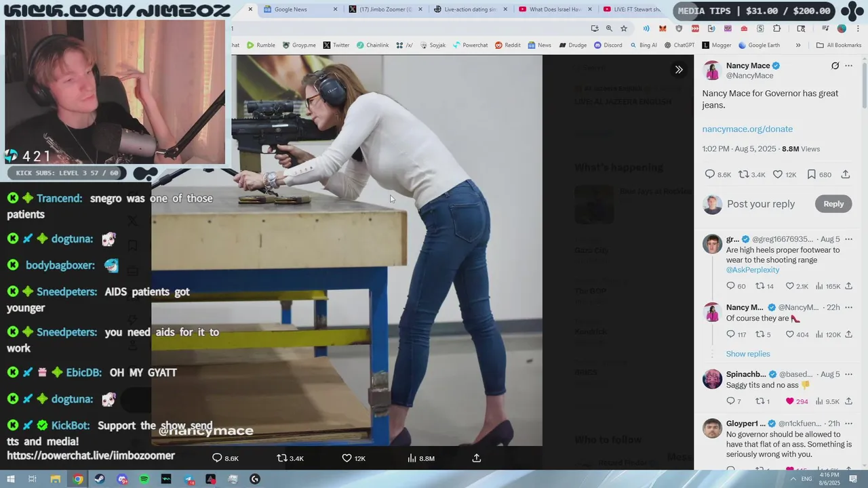Open the Chrome extensions puzzle icon
Screen dimensions: 868x488
[776, 28]
